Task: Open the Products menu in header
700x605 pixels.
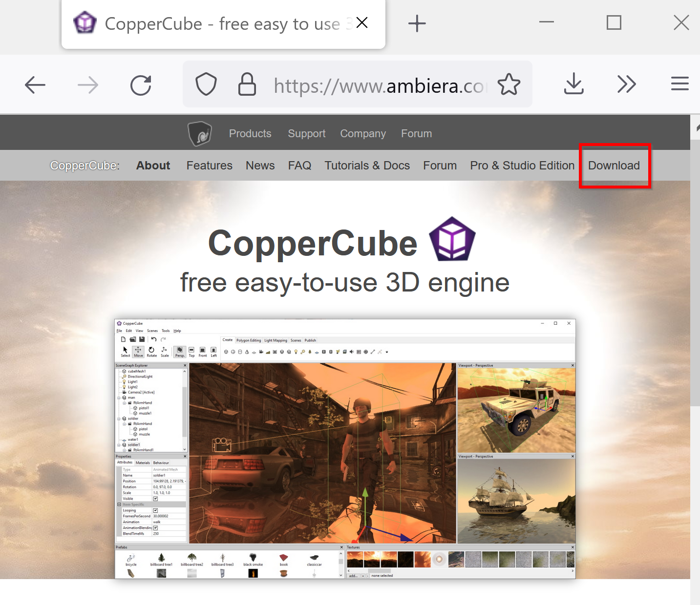Action: point(250,134)
